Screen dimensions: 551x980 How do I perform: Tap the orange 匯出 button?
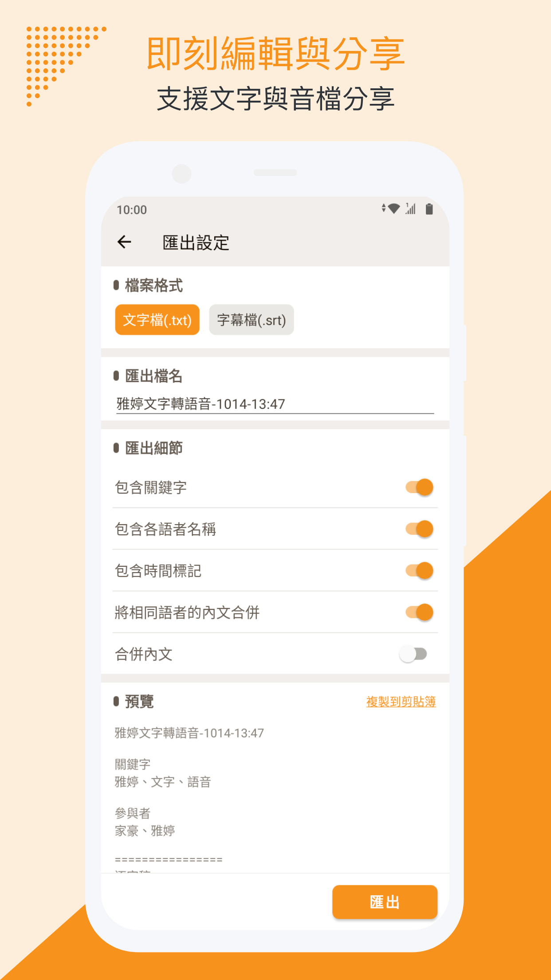click(385, 902)
